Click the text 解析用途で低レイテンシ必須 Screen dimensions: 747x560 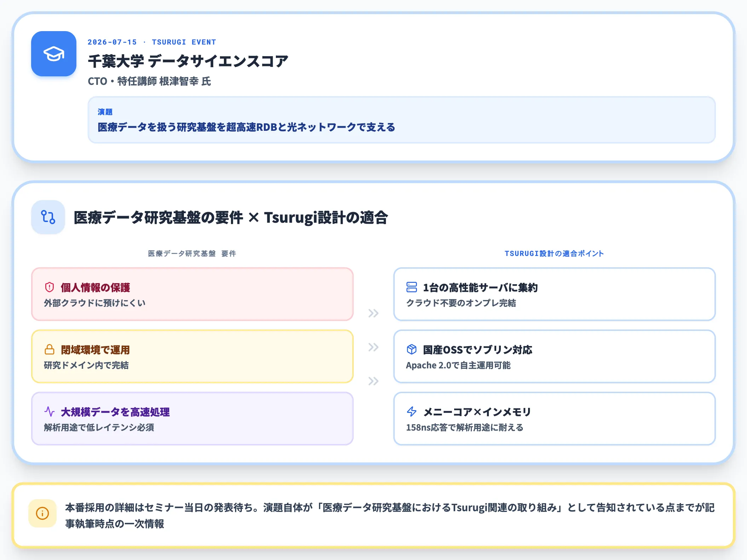coord(99,427)
